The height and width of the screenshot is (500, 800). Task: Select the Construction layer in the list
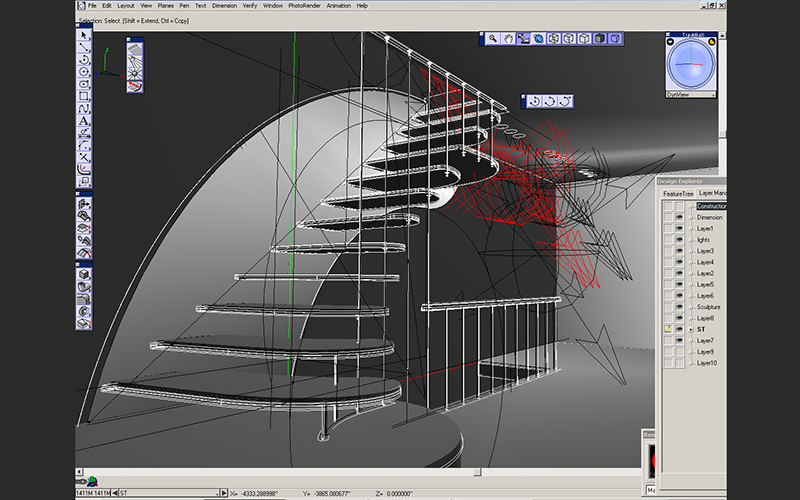pos(710,206)
